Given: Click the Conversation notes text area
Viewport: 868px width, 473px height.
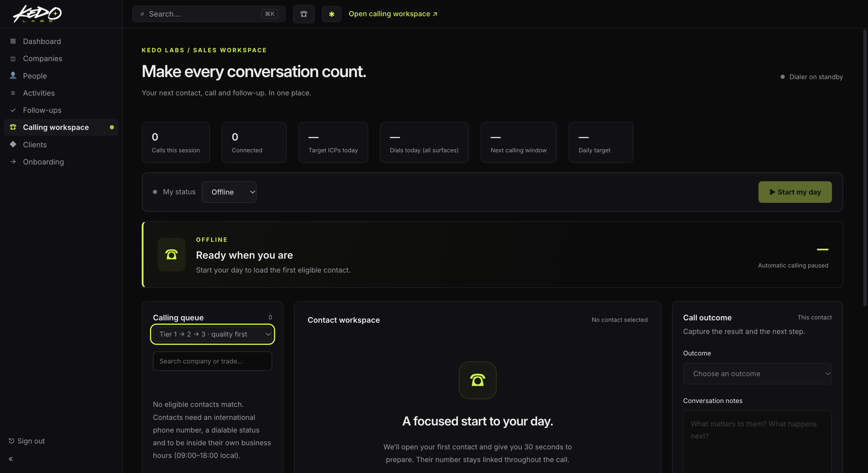Looking at the screenshot, I should [757, 442].
